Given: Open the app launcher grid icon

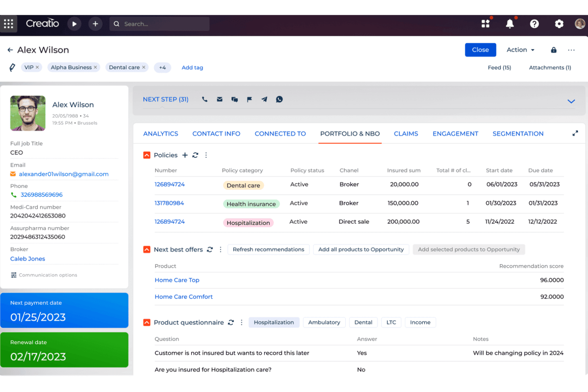Looking at the screenshot, I should pyautogui.click(x=9, y=24).
